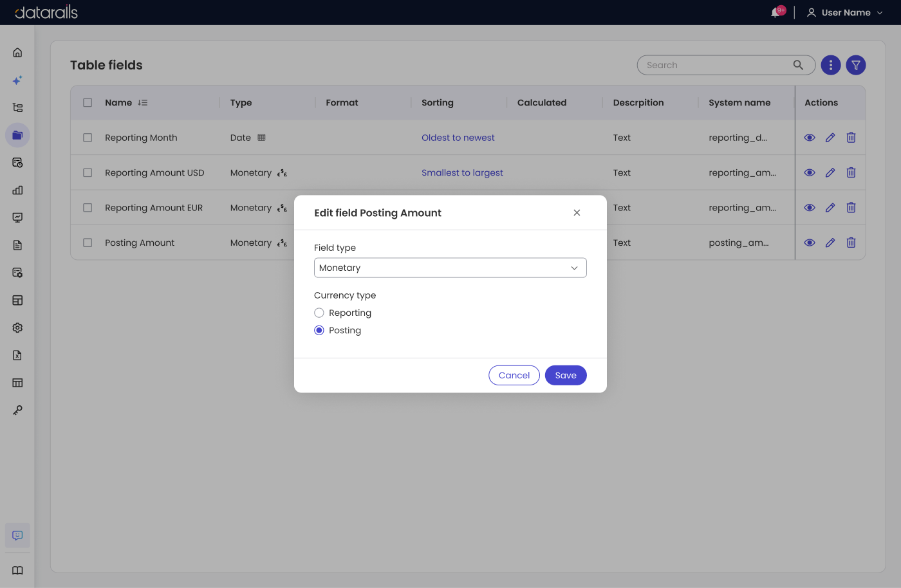Open the Field type Monetary dropdown

[450, 268]
